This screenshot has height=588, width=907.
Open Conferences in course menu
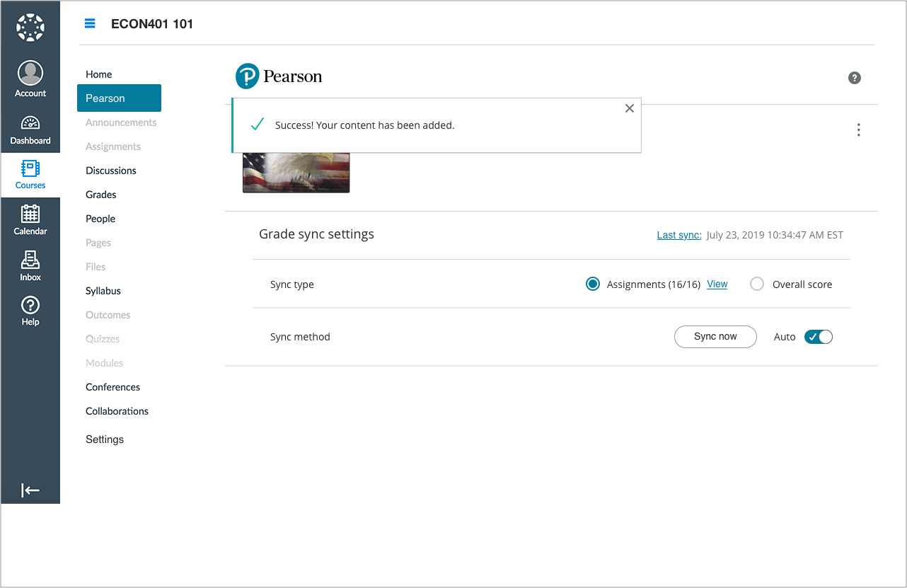[113, 387]
